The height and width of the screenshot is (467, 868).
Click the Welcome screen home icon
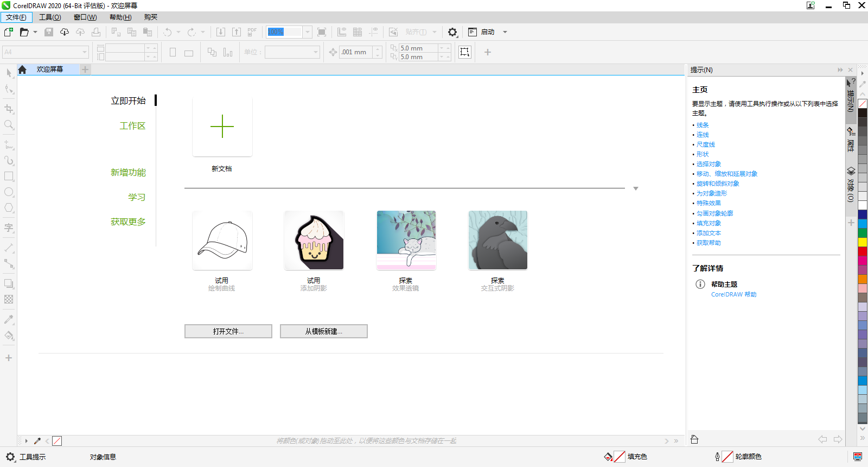(22, 70)
